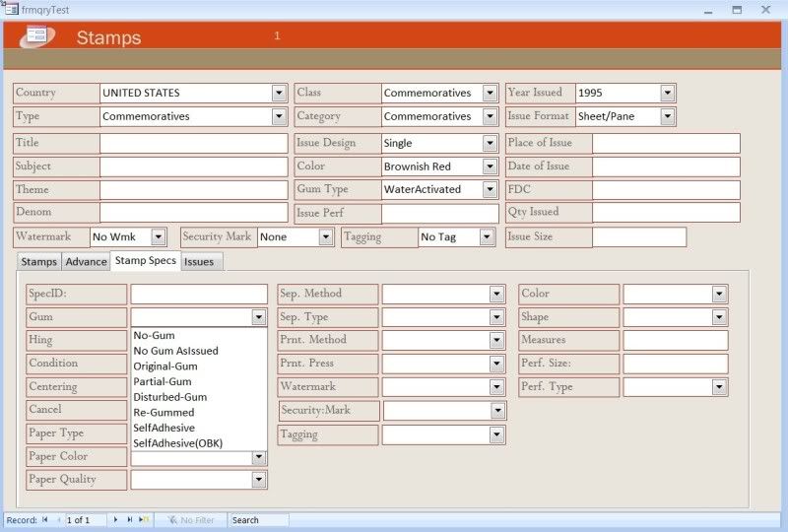Expand the Class combo box

pos(490,93)
